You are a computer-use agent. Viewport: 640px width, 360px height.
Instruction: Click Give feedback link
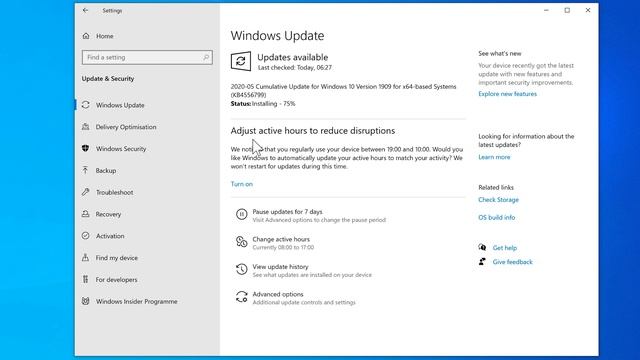pos(512,262)
